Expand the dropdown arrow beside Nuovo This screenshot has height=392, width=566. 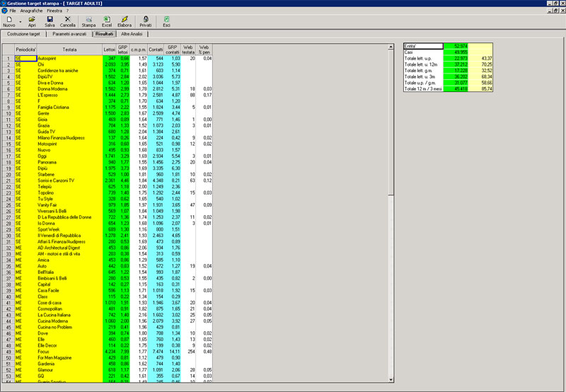(x=19, y=20)
